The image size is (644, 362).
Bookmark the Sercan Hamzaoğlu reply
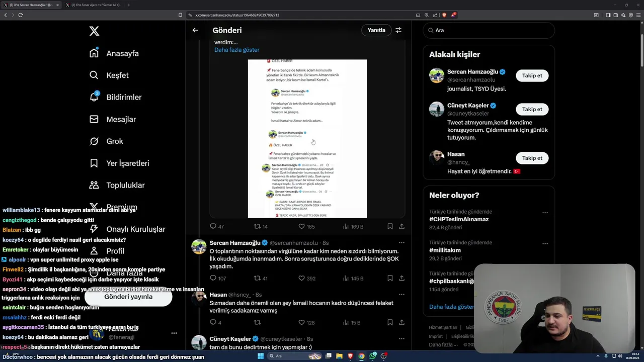tap(390, 278)
